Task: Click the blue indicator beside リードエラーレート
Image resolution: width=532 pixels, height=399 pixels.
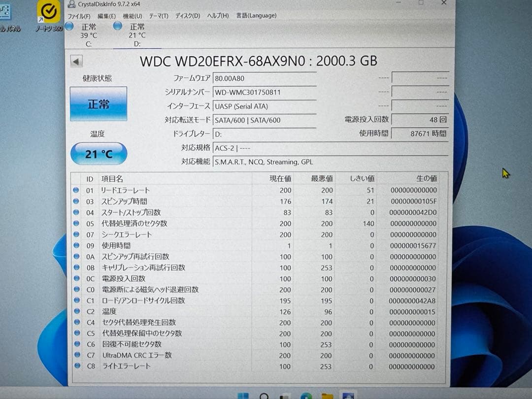Action: pyautogui.click(x=76, y=190)
